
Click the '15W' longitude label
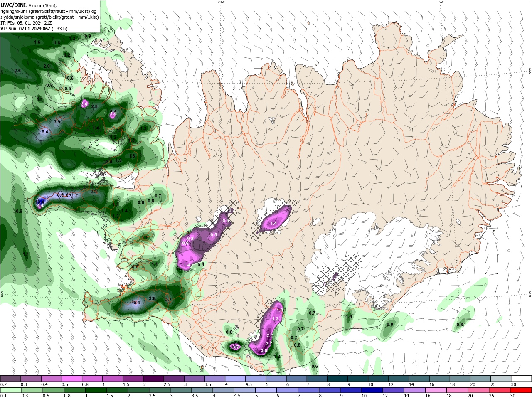tap(440, 2)
